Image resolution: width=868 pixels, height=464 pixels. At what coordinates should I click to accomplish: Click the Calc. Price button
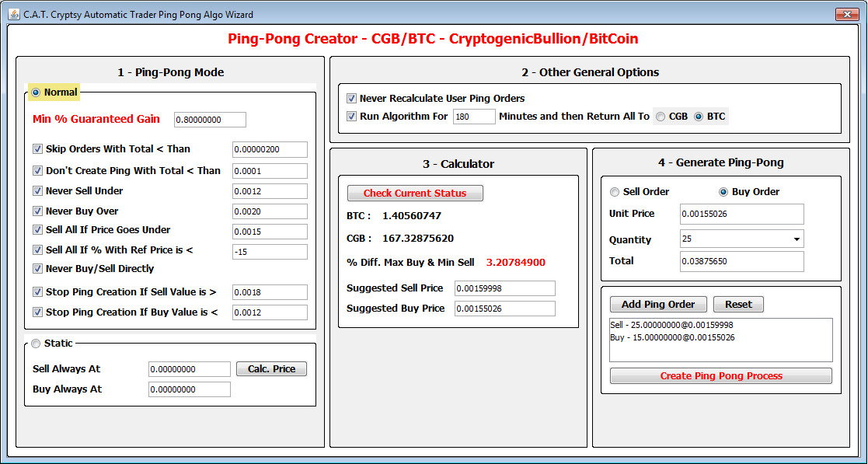271,368
